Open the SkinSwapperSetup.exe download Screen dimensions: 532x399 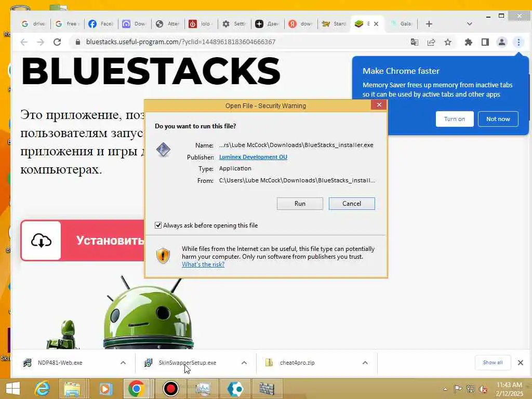coord(187,363)
